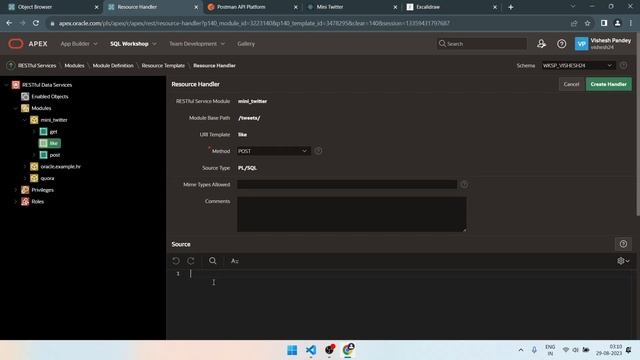Screen dimensions: 640x360
Task: Open the editor settings gear menu
Action: (623, 261)
